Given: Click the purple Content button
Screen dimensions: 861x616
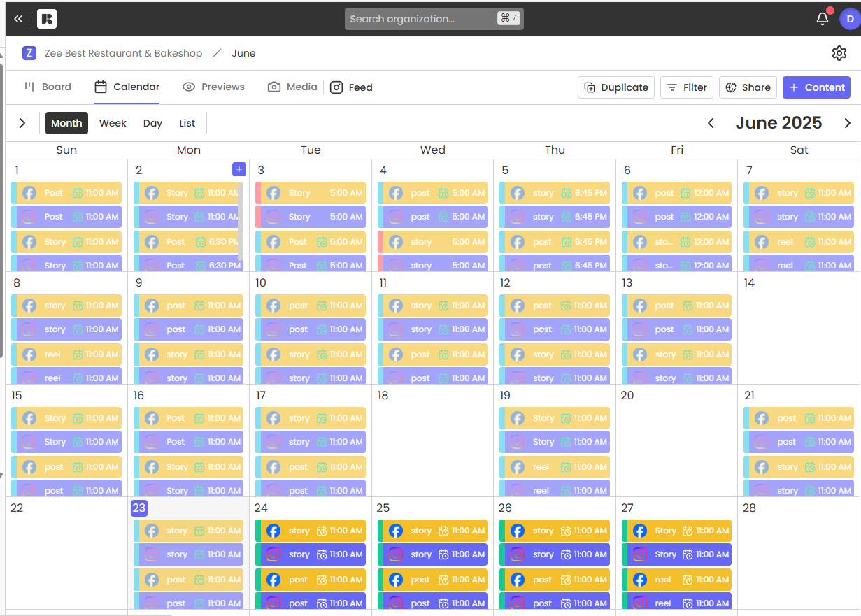Looking at the screenshot, I should [816, 87].
